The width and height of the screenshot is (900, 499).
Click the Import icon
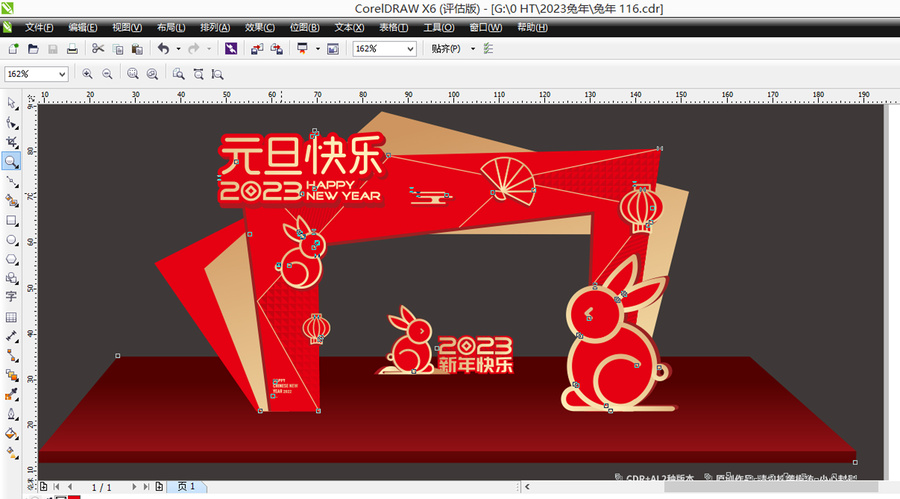257,49
